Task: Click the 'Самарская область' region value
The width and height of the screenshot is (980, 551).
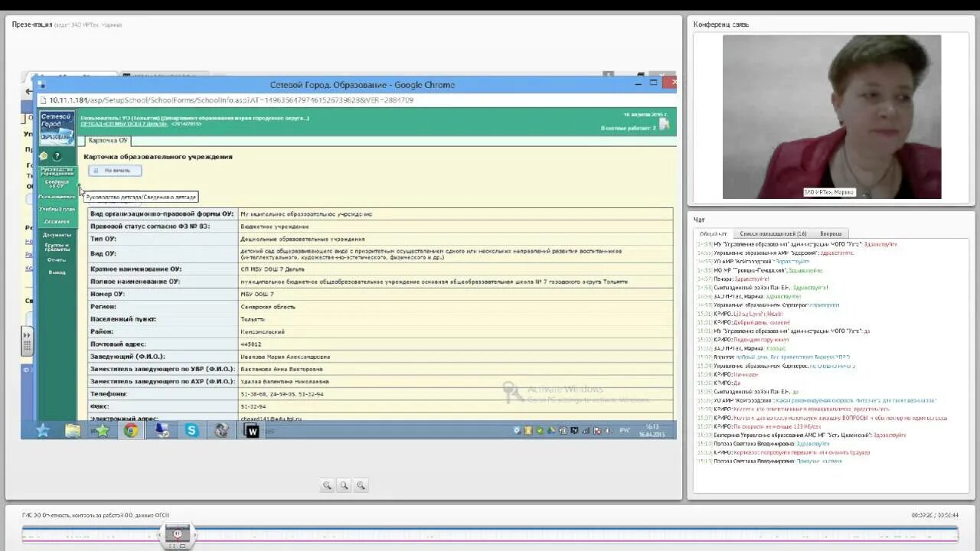Action: 268,307
